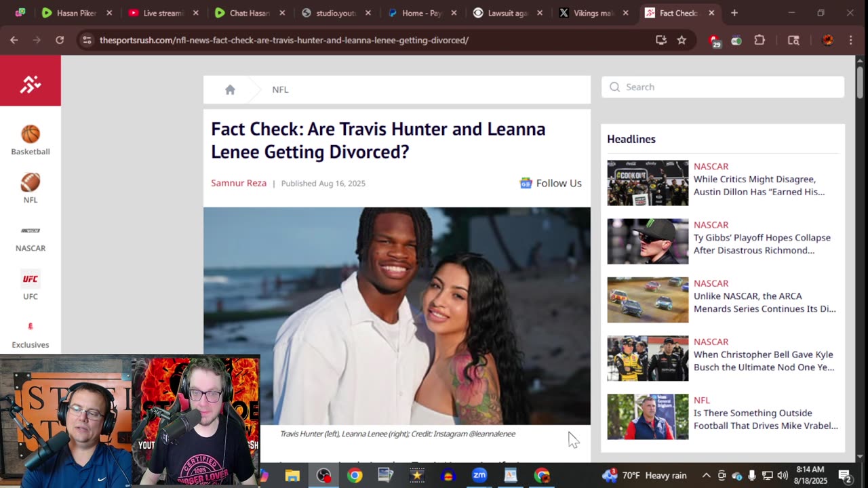Open File Explorer from the taskbar

coord(292,476)
